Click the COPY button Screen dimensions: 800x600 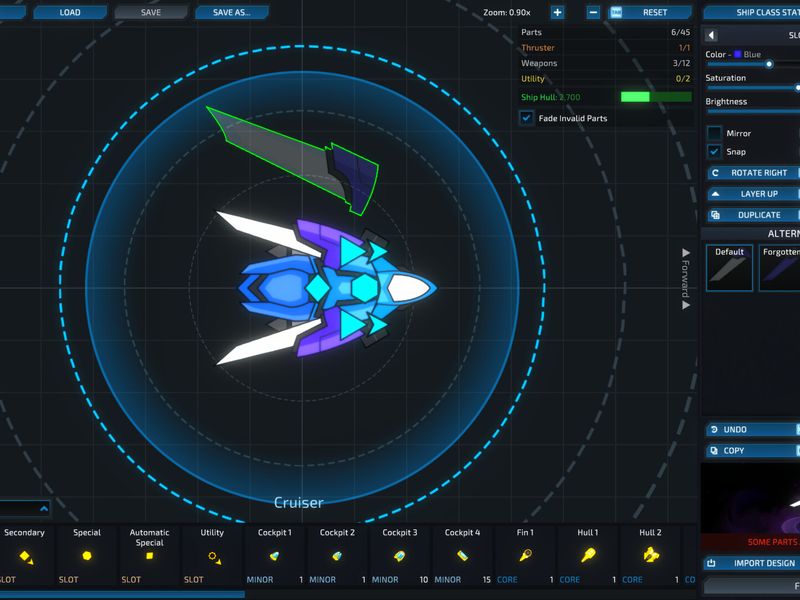pos(753,451)
